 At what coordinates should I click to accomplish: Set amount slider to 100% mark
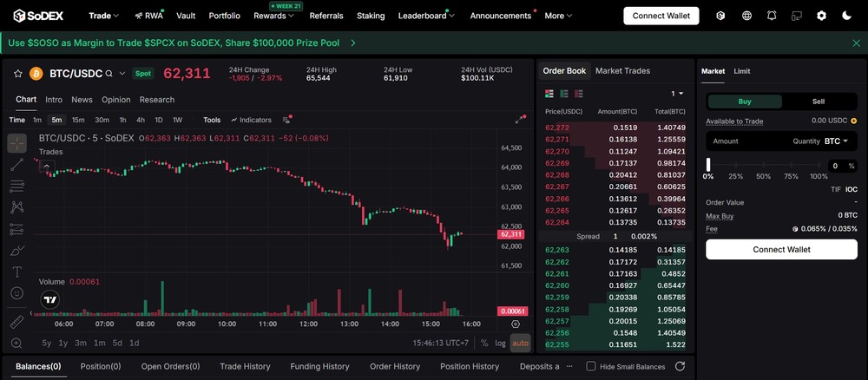pyautogui.click(x=819, y=165)
